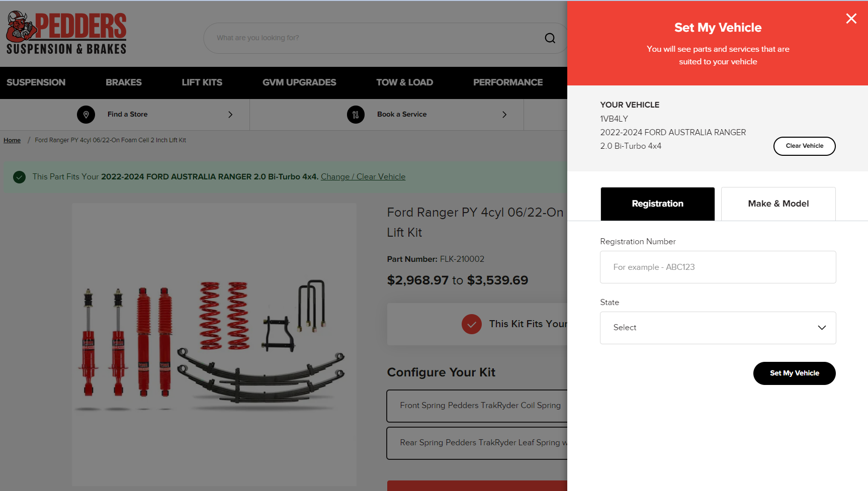Click Find a Store link
This screenshot has height=491, width=868.
(127, 115)
